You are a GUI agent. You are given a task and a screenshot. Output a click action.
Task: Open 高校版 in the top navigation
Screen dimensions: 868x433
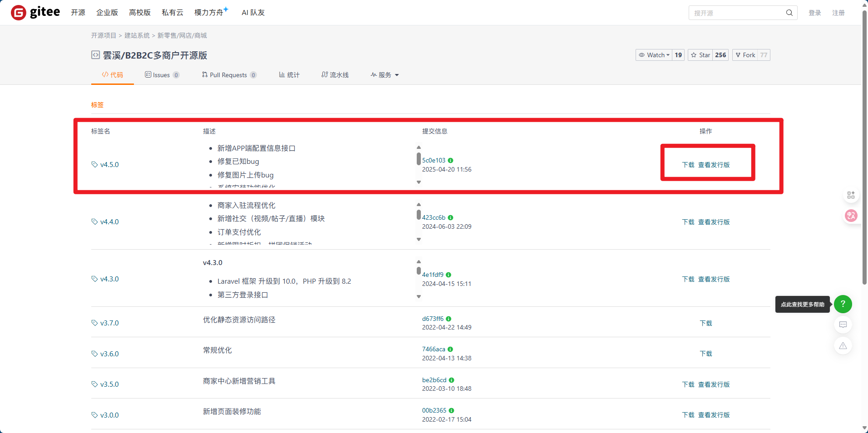(x=140, y=13)
